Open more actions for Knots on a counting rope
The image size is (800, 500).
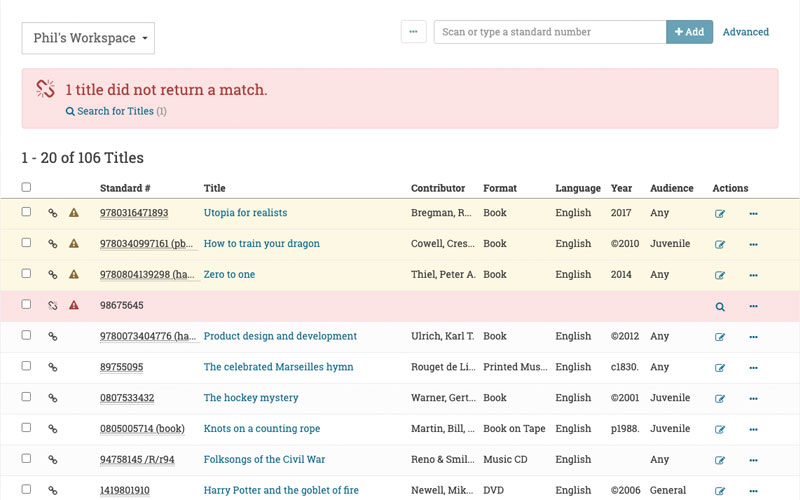754,430
